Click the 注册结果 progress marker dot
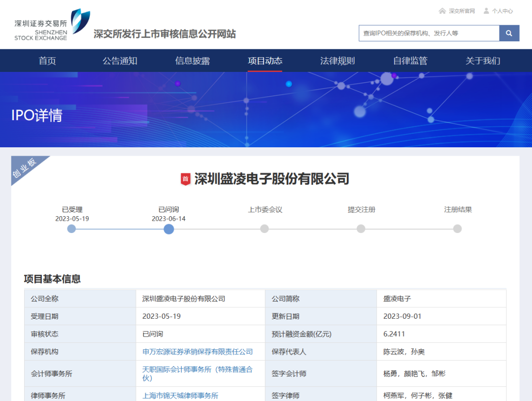 tap(457, 229)
